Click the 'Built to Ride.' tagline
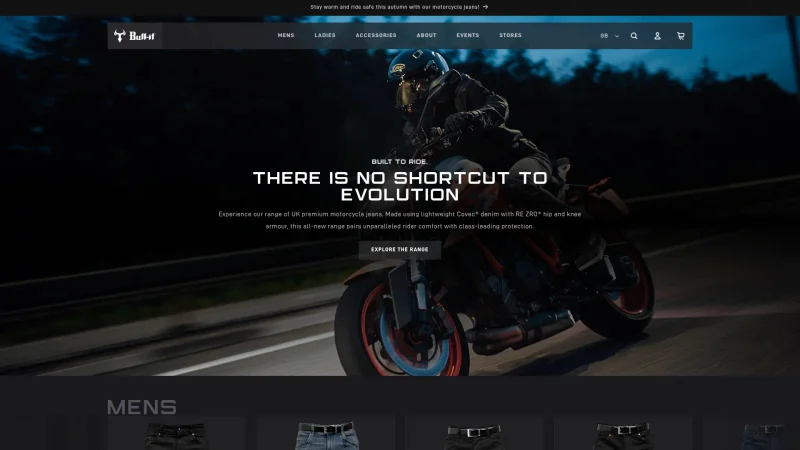The height and width of the screenshot is (450, 800). pos(399,162)
